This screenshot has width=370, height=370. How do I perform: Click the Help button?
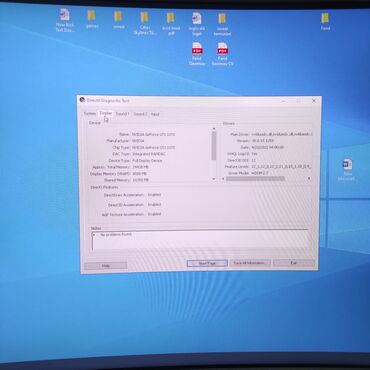(x=106, y=265)
